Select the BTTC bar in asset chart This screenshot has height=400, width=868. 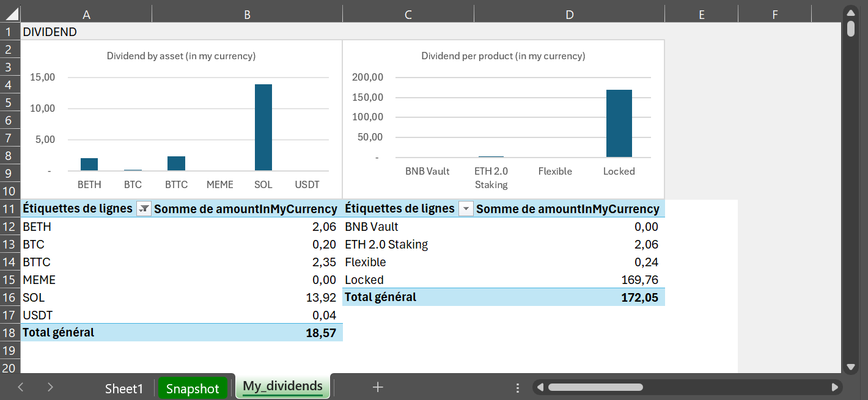coord(176,164)
